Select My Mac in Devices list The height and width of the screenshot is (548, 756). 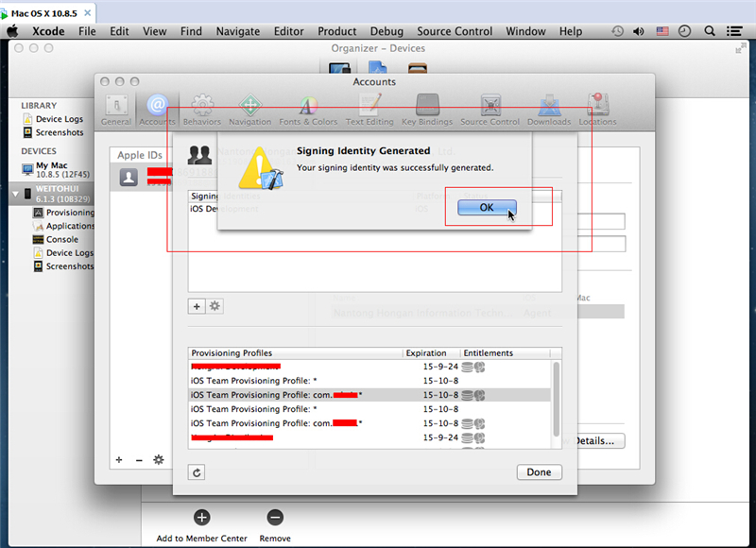56,170
